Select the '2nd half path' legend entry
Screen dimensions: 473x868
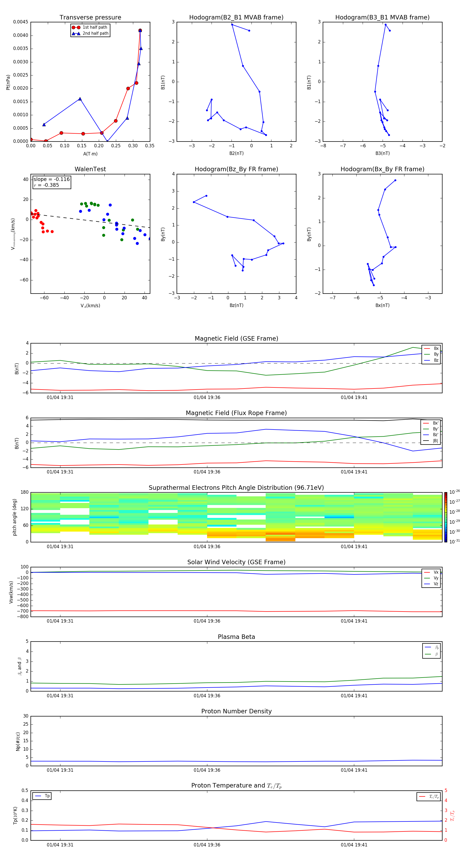click(90, 33)
